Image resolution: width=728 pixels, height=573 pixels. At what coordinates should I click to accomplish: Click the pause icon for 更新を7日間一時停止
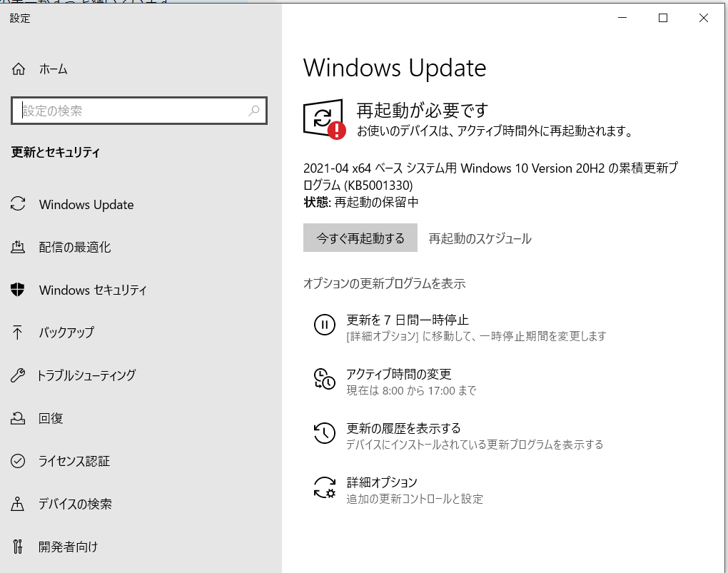click(x=325, y=324)
